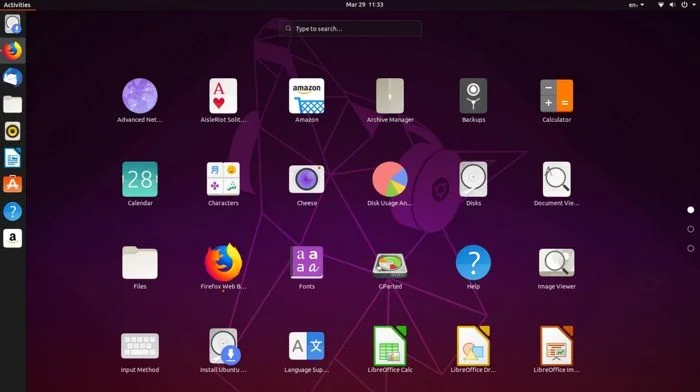The image size is (700, 392).
Task: Open the Disks utility
Action: click(473, 179)
